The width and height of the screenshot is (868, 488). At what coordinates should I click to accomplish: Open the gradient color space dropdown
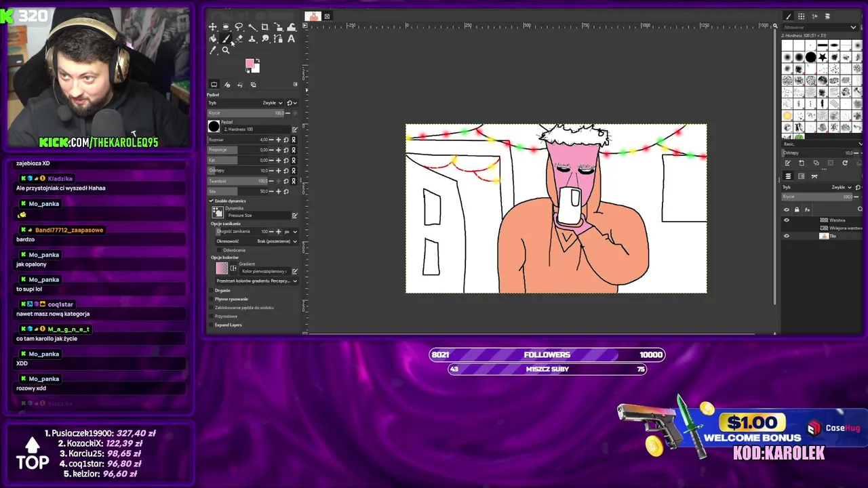[256, 281]
